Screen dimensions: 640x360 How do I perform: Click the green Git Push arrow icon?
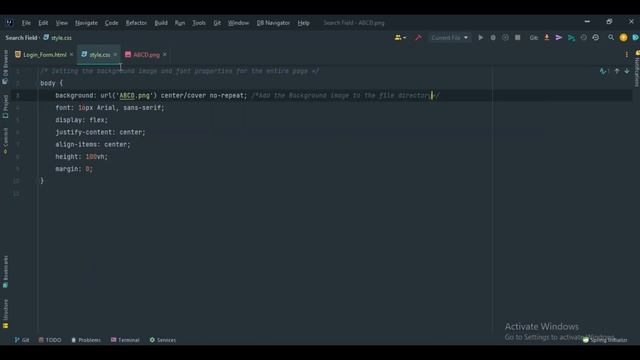pyautogui.click(x=571, y=38)
